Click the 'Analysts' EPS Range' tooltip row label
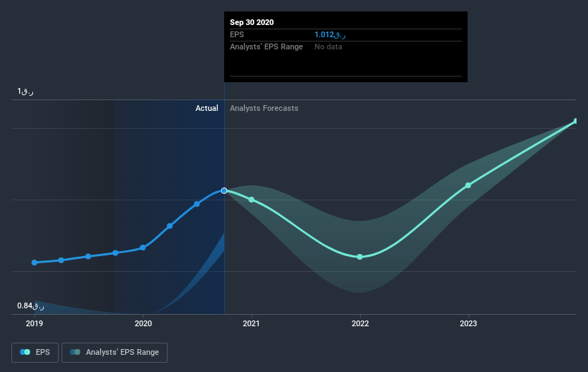This screenshot has height=372, width=588. [x=266, y=46]
